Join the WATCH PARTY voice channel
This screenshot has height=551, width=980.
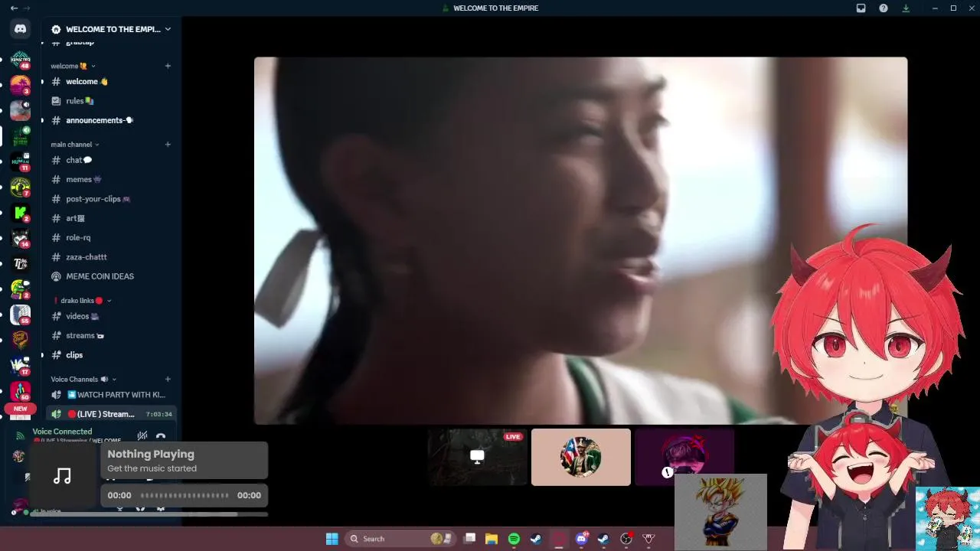click(111, 395)
